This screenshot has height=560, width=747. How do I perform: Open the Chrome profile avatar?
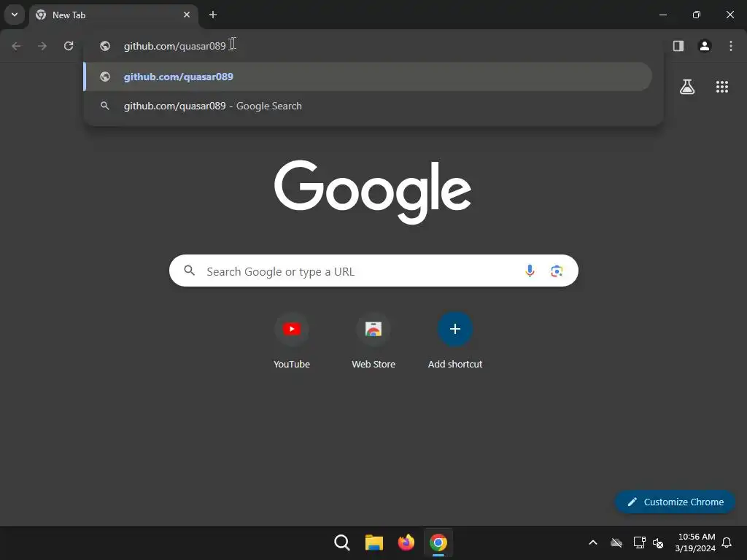pyautogui.click(x=705, y=46)
